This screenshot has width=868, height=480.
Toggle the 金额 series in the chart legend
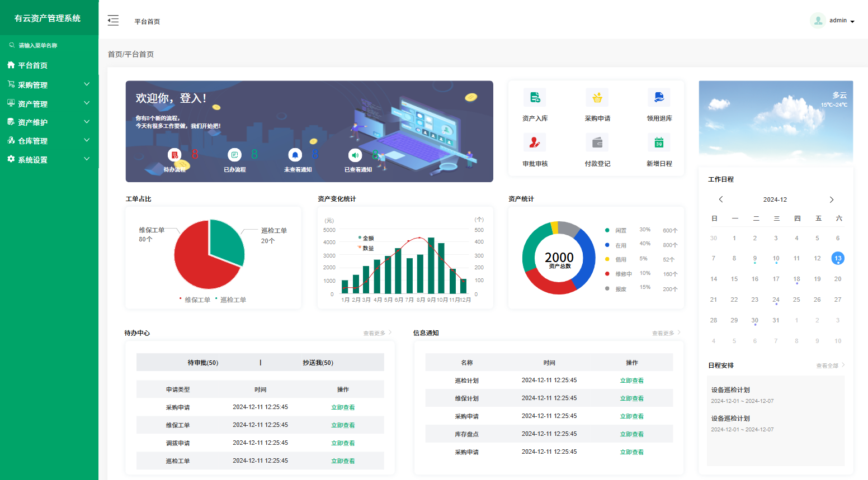point(366,239)
